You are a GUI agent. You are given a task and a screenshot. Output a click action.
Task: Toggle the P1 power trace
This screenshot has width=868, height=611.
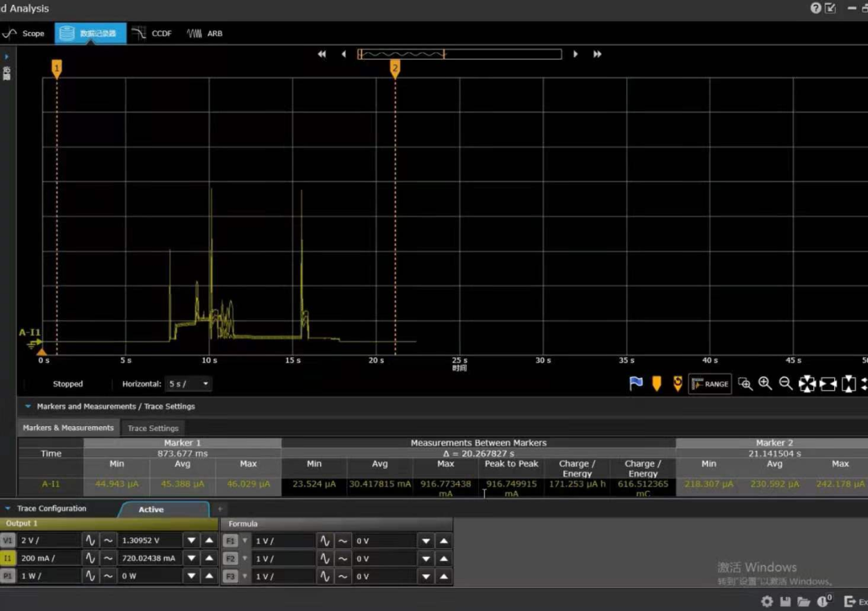[x=8, y=576]
